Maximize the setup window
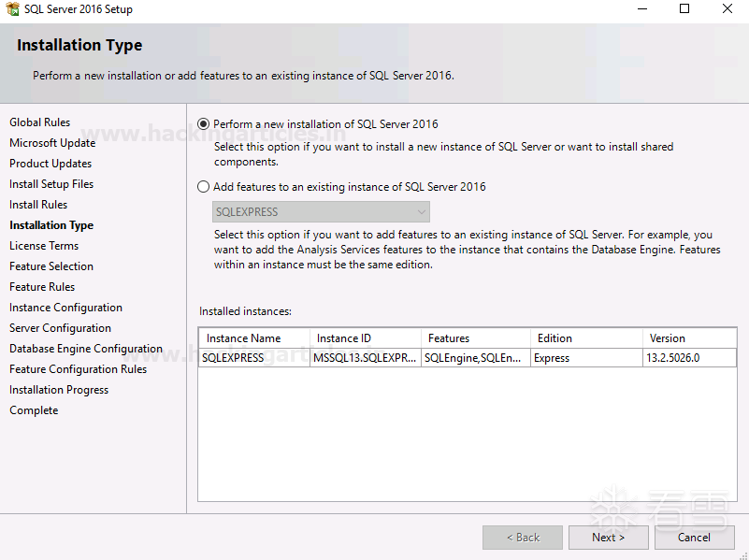Image resolution: width=749 pixels, height=560 pixels. coord(684,9)
